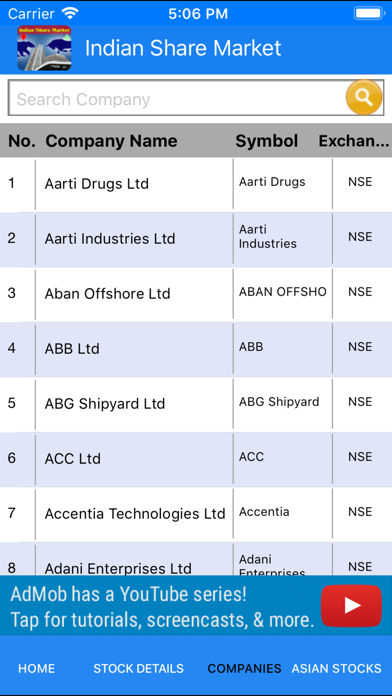
Task: Focus the Search Company field
Action: [177, 98]
